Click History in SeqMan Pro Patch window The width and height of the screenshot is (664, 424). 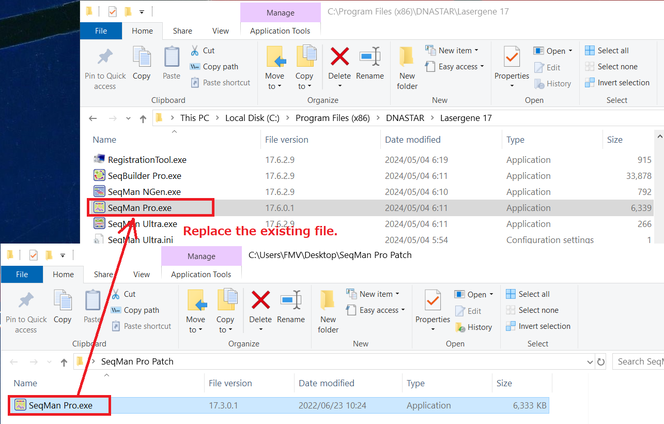tap(473, 327)
